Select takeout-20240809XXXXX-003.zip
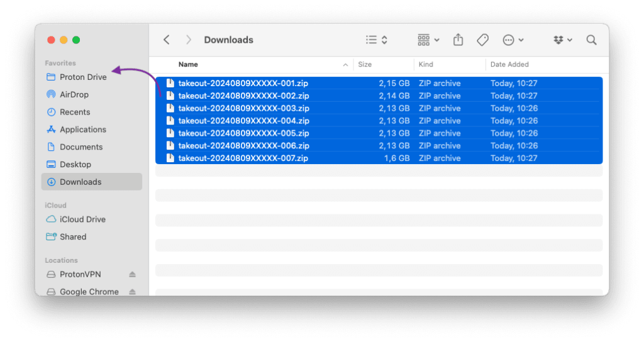This screenshot has width=644, height=342. click(379, 108)
